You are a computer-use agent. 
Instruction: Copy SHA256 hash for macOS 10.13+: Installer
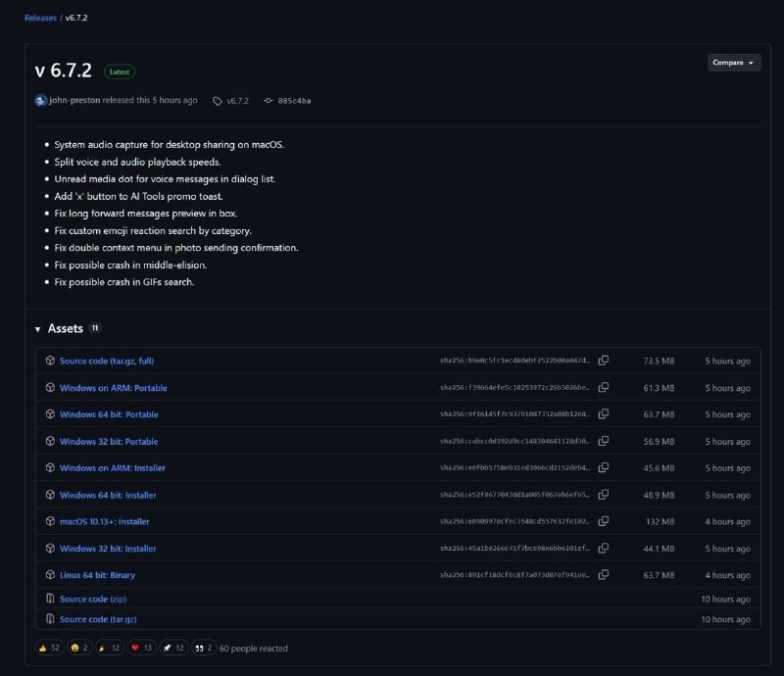tap(604, 521)
